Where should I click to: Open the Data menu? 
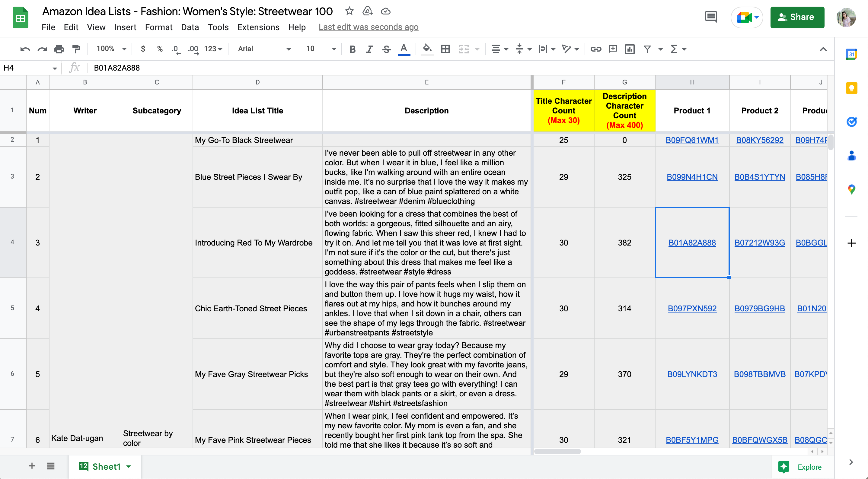coord(190,27)
